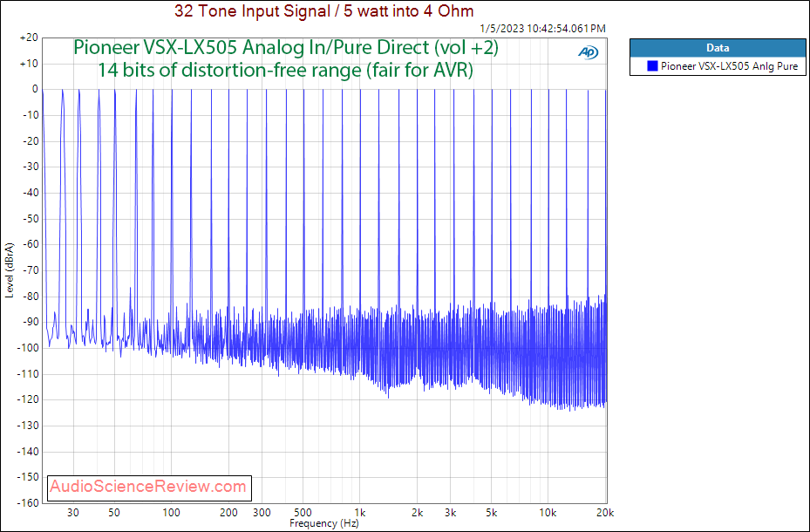
Task: Click the '3k' frequency axis label
Action: [451, 513]
